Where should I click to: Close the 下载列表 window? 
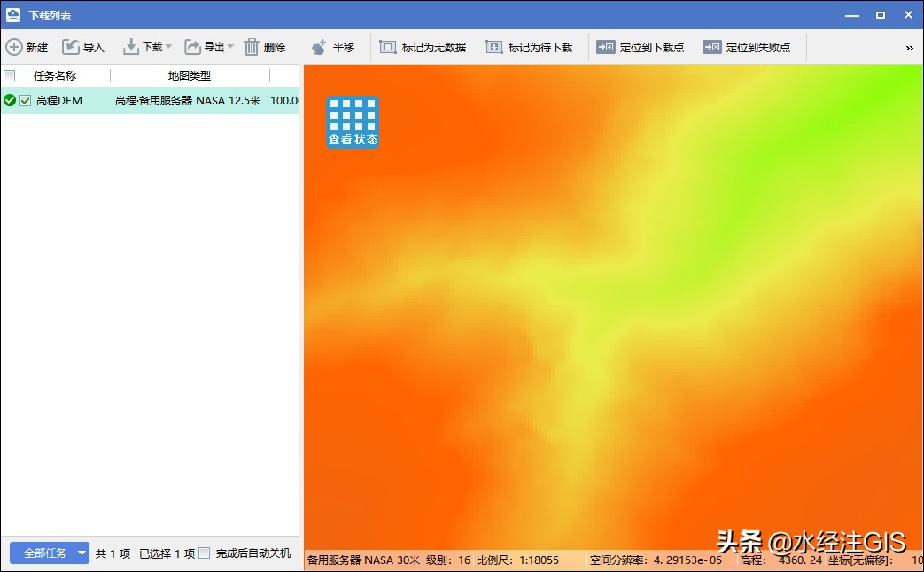909,15
